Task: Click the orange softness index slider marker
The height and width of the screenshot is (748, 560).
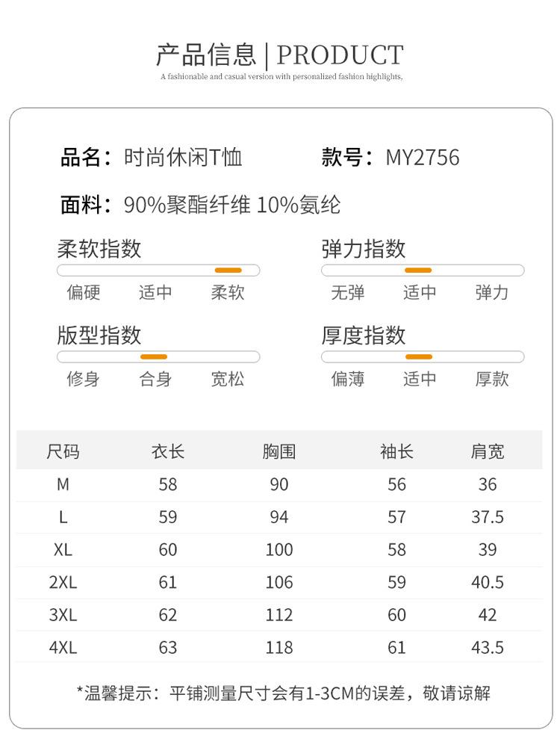Action: (x=228, y=271)
